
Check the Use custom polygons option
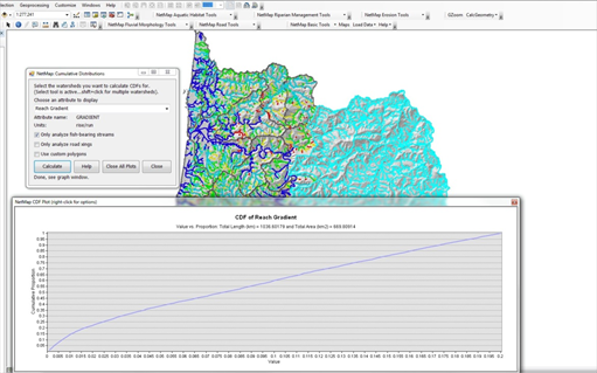tap(37, 154)
